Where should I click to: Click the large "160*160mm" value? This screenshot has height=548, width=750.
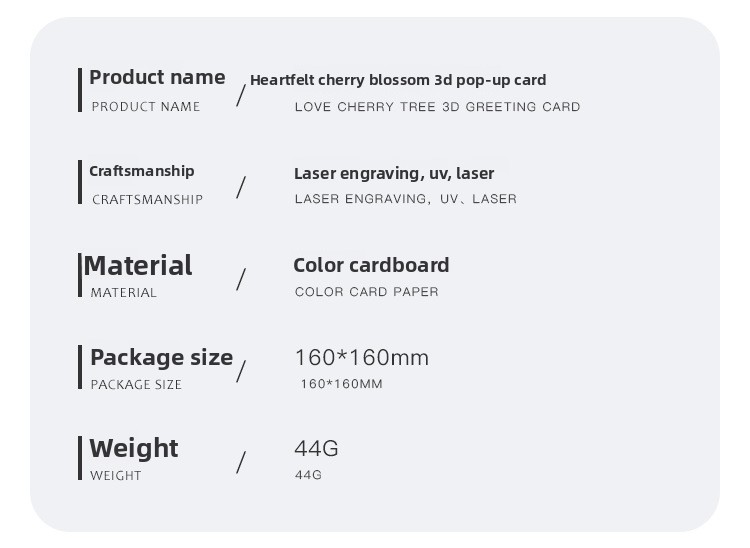361,357
